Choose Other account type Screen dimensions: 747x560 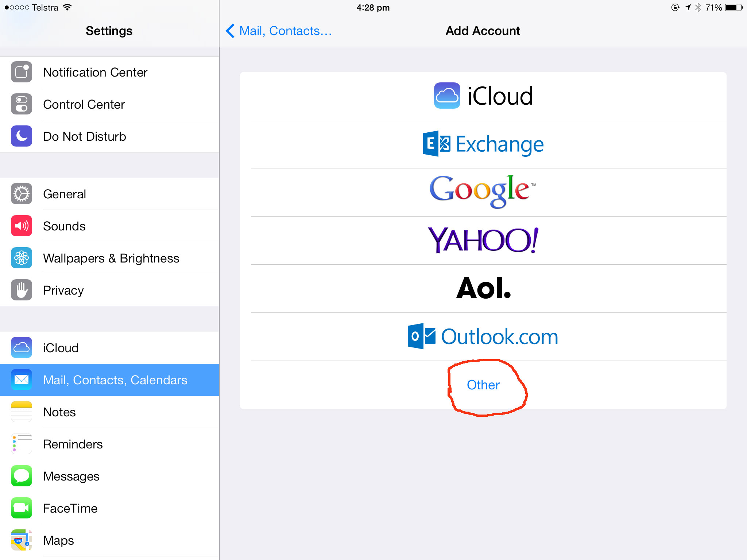click(483, 385)
